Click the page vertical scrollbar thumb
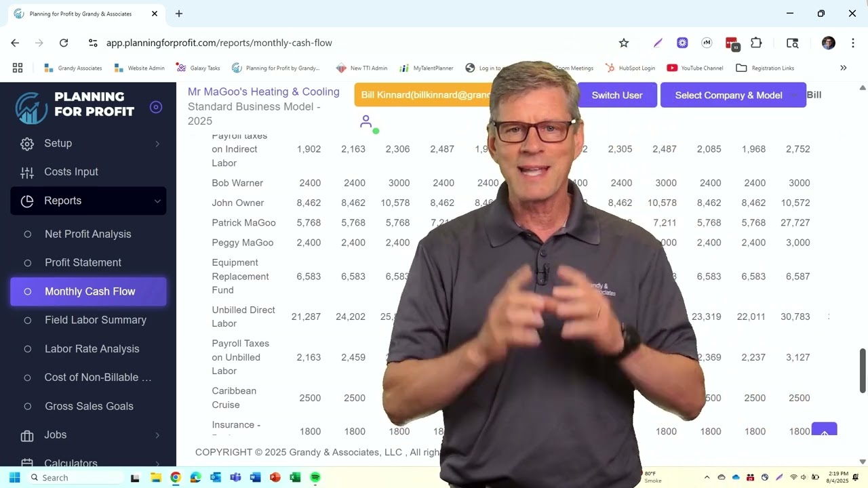 pos(863,370)
